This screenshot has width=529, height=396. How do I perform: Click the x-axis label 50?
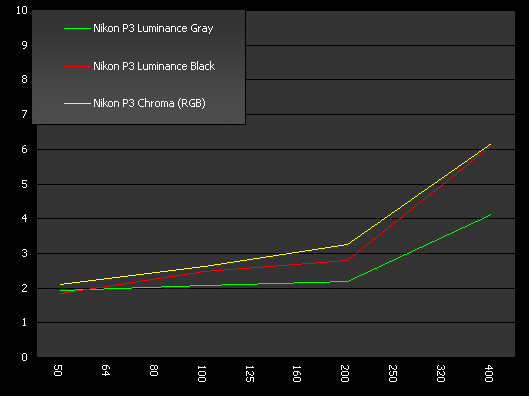pyautogui.click(x=58, y=370)
